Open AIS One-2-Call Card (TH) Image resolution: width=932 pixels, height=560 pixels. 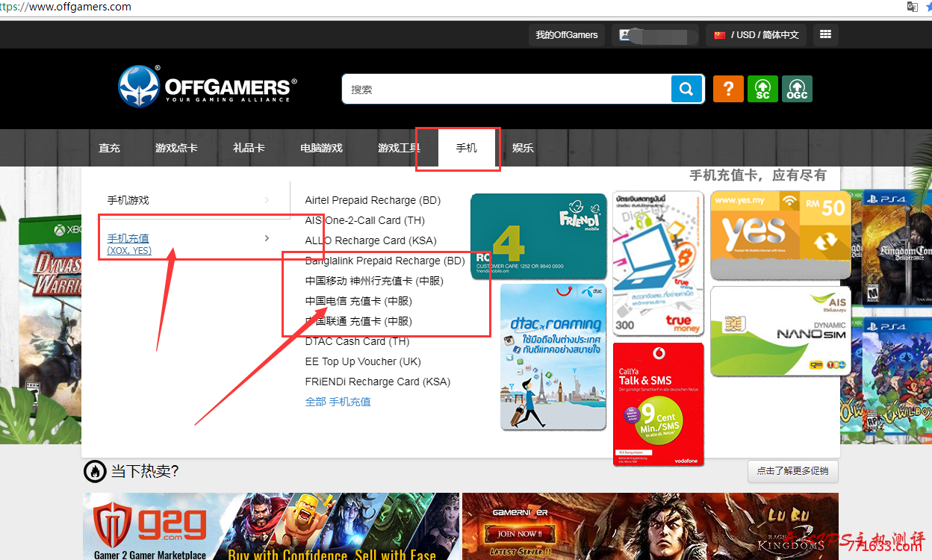(364, 220)
